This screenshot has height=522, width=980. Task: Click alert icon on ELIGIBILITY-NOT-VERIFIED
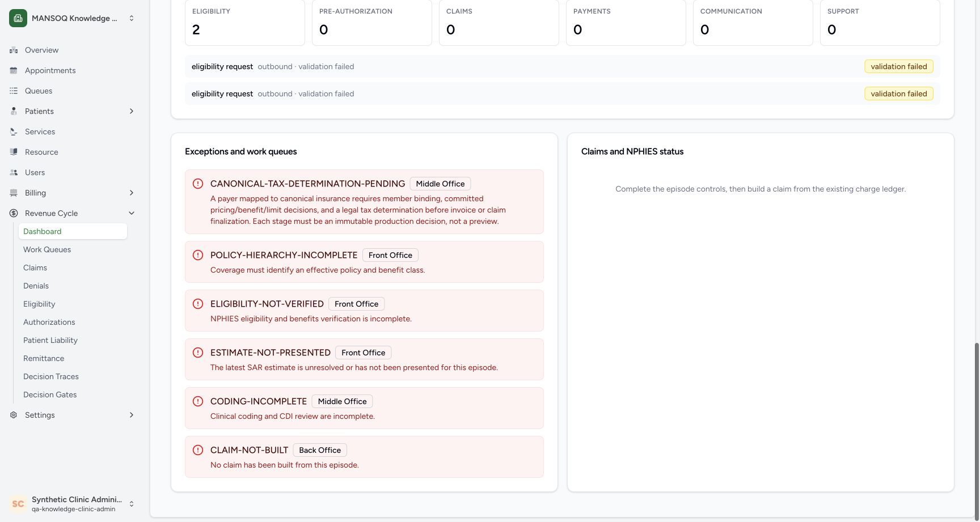point(198,304)
